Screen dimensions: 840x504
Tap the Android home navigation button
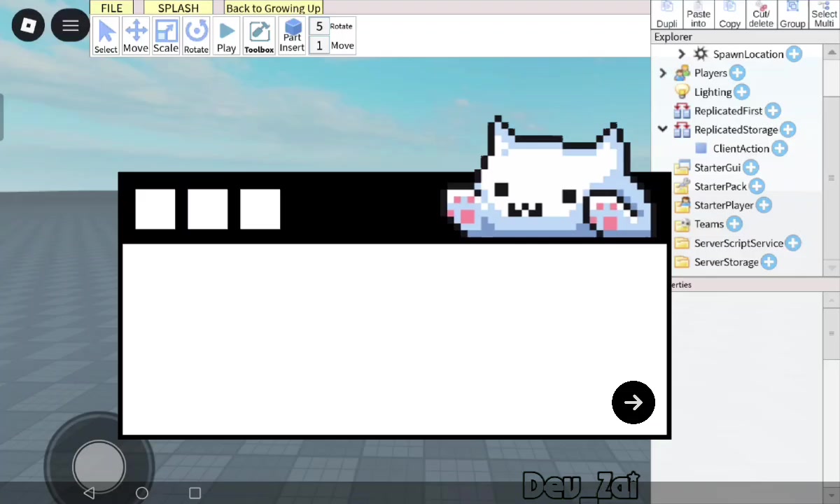pyautogui.click(x=142, y=493)
